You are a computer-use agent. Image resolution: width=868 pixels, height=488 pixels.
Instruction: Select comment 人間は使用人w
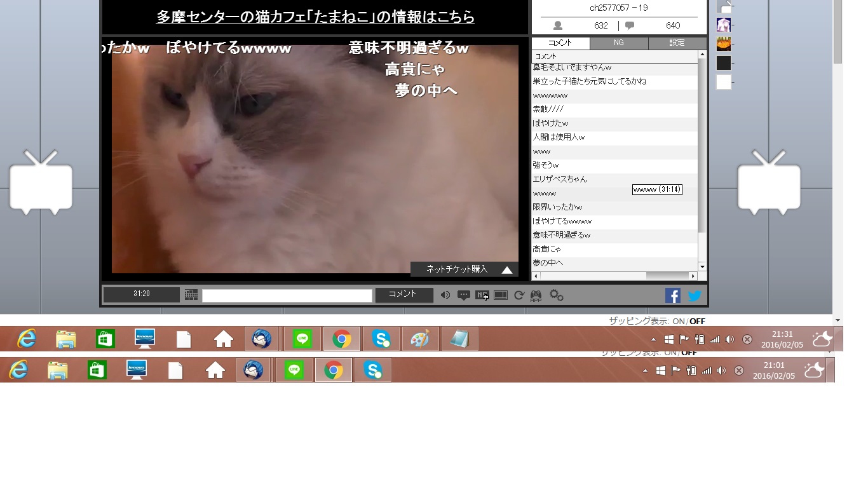614,137
